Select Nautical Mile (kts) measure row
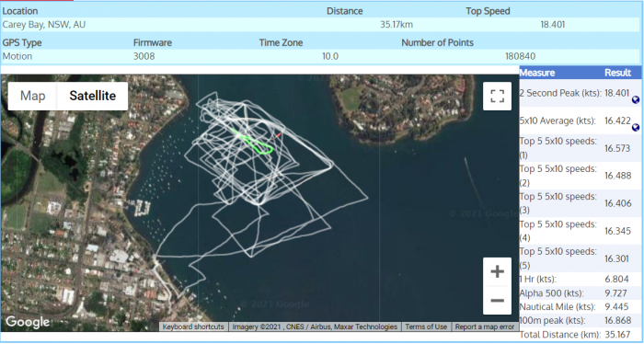The image size is (644, 344). (x=581, y=306)
